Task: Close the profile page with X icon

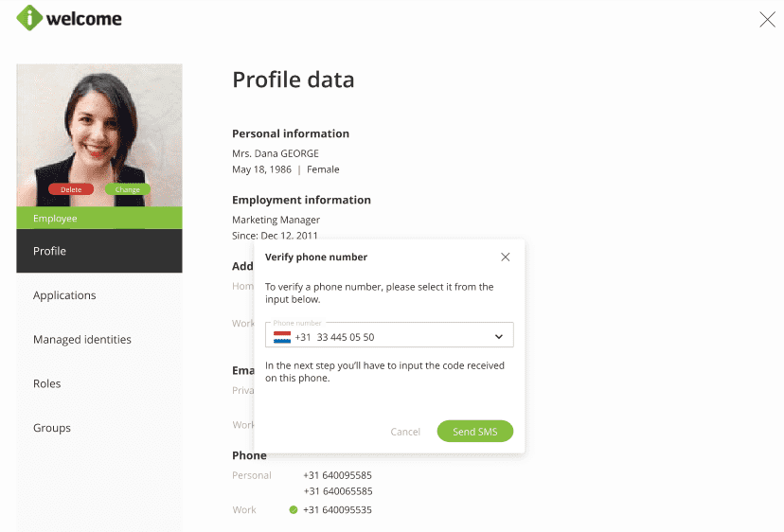Action: pyautogui.click(x=767, y=20)
